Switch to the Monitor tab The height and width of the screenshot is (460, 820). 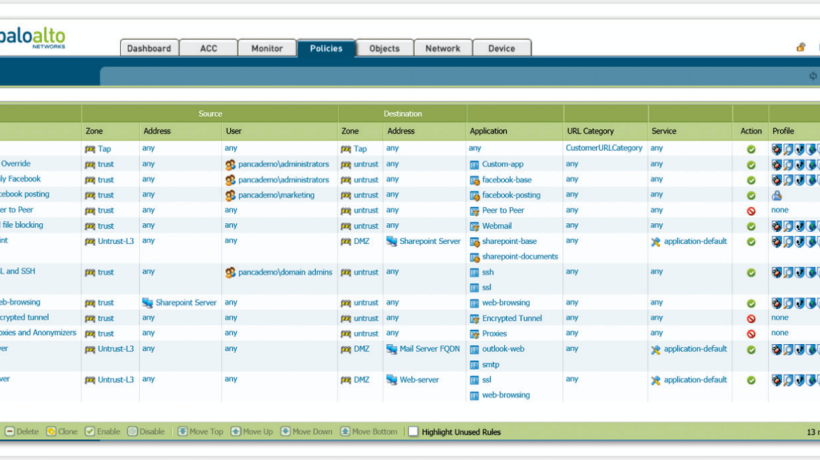267,48
